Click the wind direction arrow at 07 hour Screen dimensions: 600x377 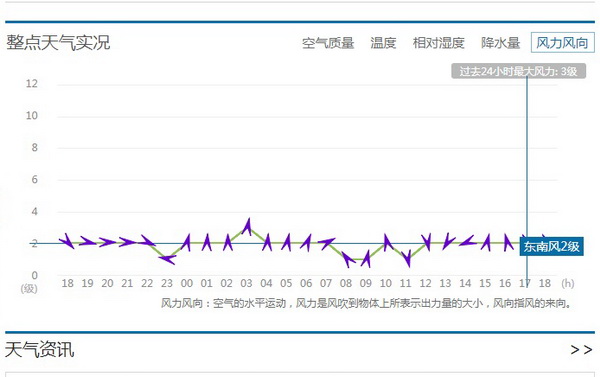[x=326, y=243]
